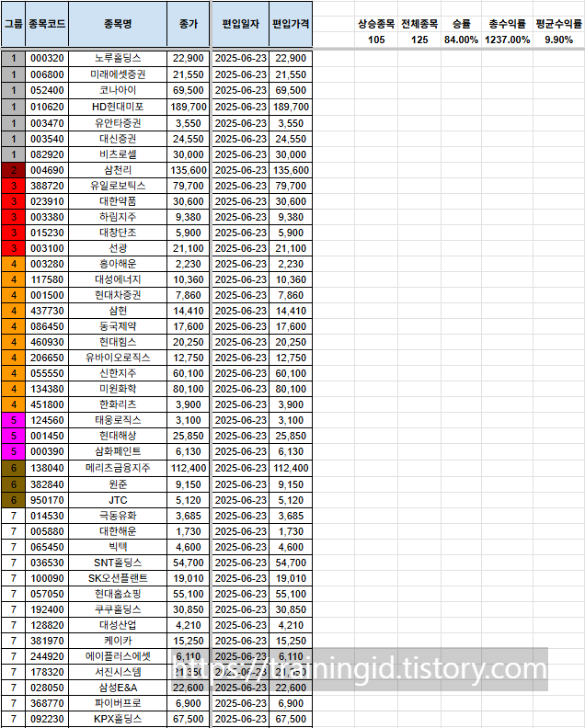Click stock name 미래에셋증권

tap(118, 74)
